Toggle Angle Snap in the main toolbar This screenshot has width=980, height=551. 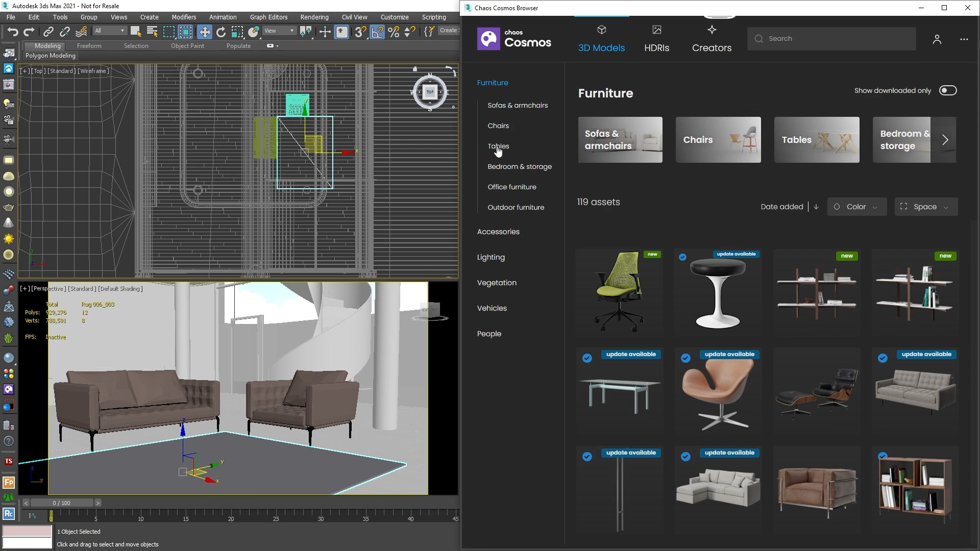pyautogui.click(x=377, y=32)
